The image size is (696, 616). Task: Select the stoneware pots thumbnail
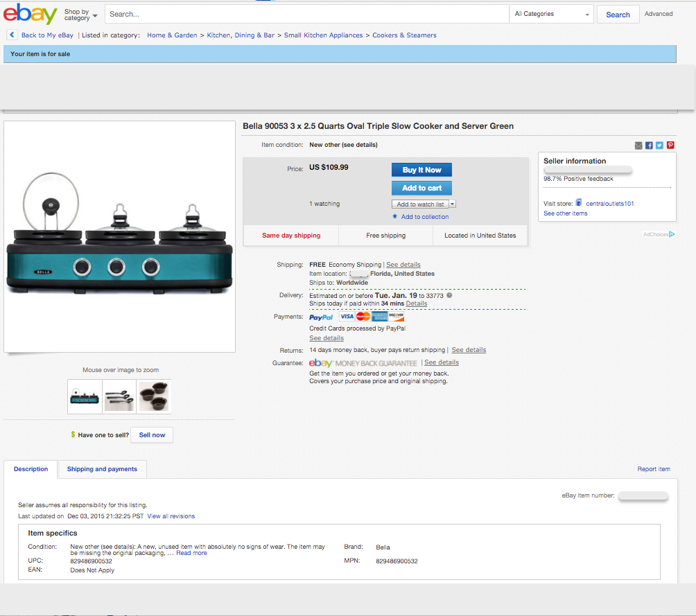[x=154, y=397]
